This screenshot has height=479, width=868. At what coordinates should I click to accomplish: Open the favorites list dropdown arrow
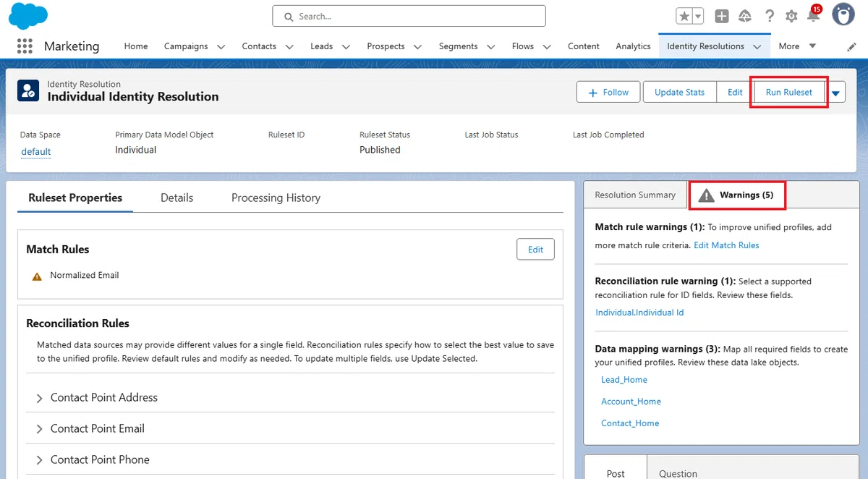[698, 16]
